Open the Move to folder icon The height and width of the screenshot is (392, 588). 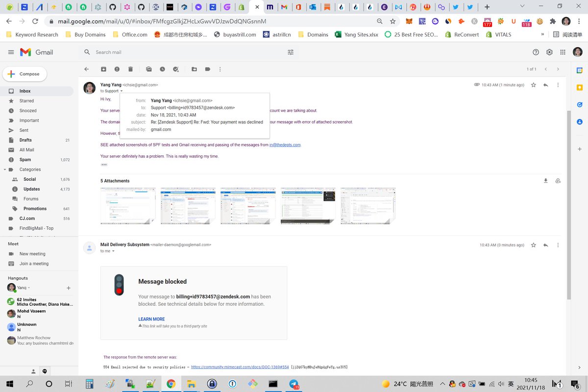pos(194,70)
